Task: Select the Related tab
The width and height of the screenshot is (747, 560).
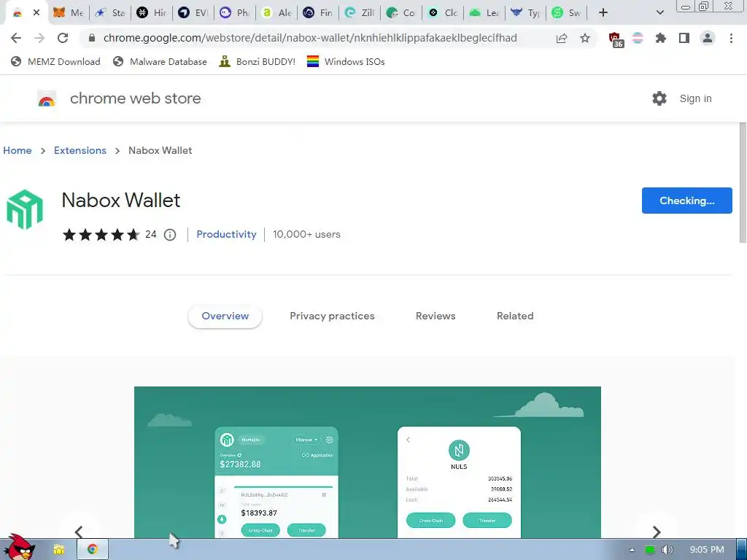Action: click(515, 316)
